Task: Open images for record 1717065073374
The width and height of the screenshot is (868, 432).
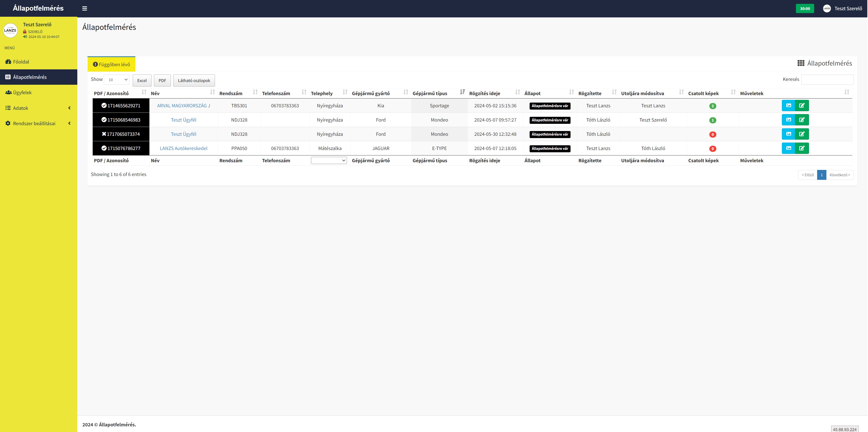Action: point(788,134)
